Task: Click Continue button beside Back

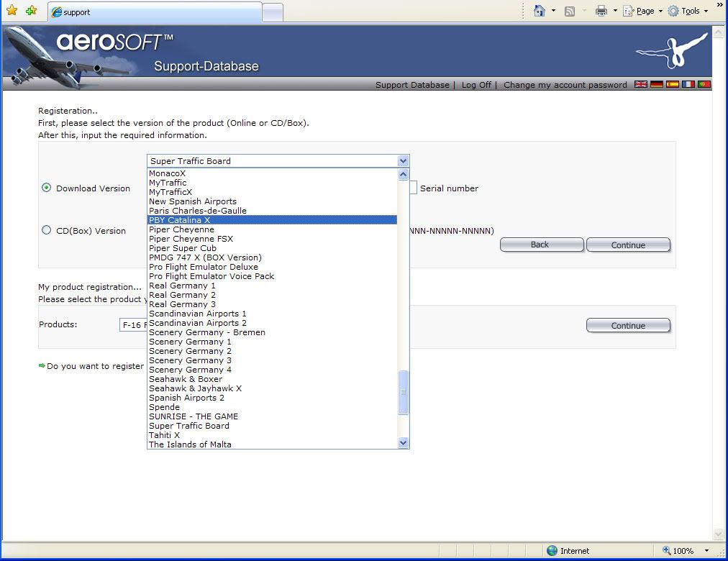Action: coord(628,245)
